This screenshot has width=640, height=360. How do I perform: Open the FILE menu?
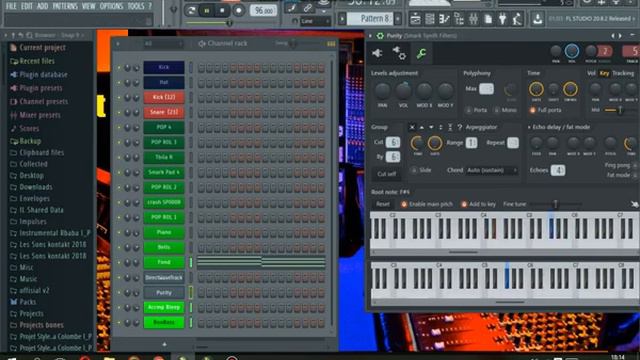[11, 6]
